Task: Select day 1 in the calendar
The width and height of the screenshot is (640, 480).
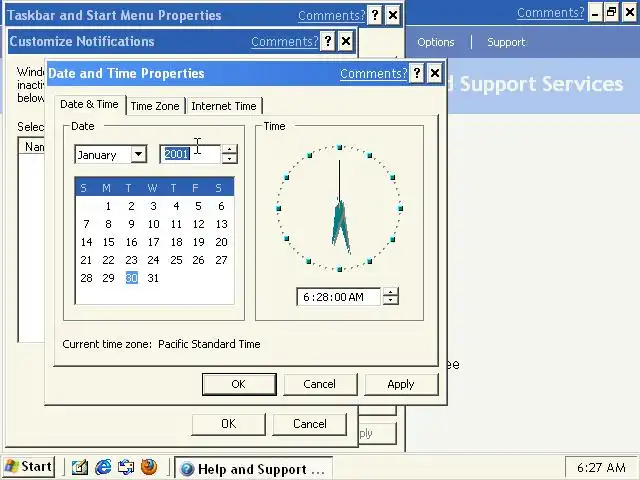Action: (x=108, y=206)
